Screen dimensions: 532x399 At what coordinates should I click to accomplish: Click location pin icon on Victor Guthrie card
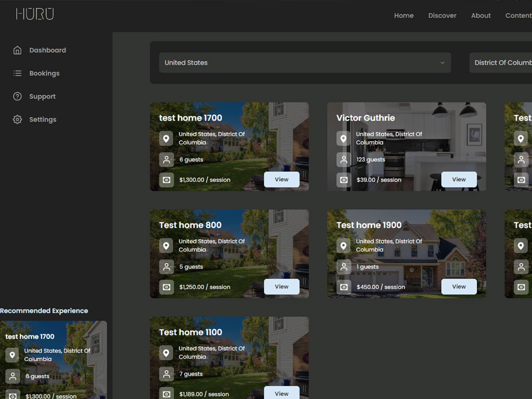click(344, 138)
